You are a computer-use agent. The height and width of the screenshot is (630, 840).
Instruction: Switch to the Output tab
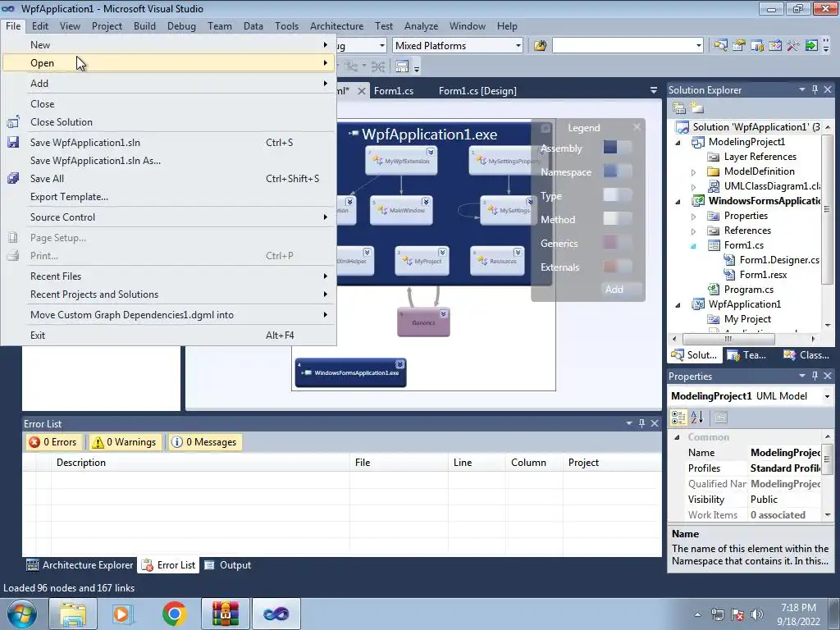click(x=228, y=565)
